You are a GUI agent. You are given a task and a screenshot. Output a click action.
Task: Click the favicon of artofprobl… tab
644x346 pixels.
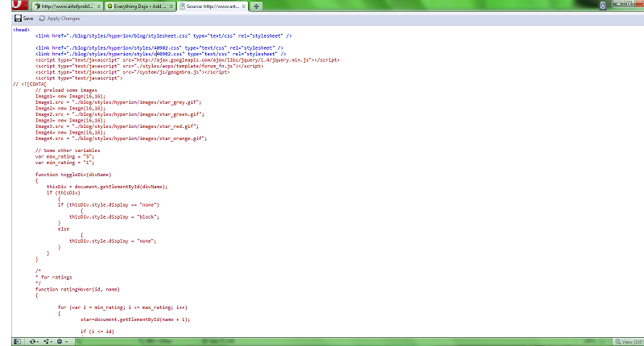pyautogui.click(x=37, y=6)
